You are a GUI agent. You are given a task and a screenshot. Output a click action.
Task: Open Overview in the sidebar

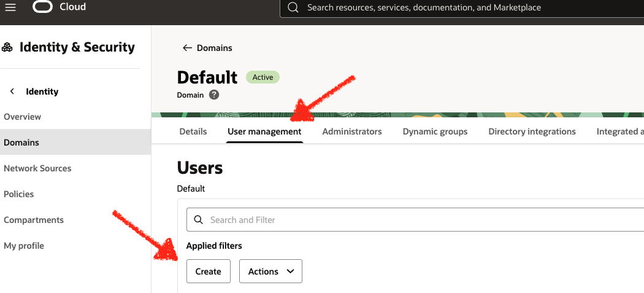pyautogui.click(x=23, y=117)
